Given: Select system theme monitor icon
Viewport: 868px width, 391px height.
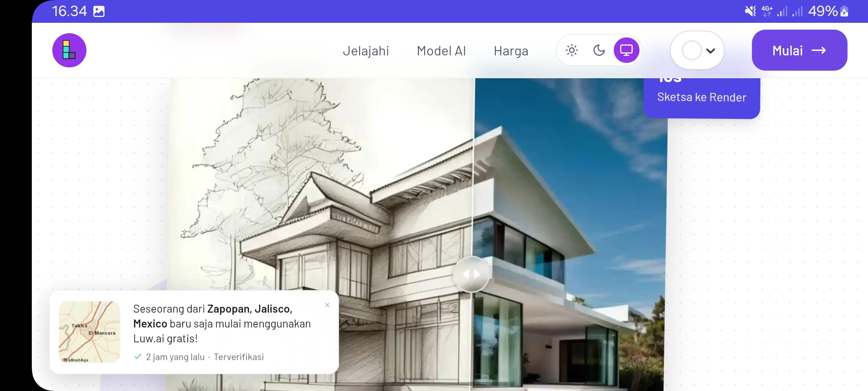Looking at the screenshot, I should [x=626, y=50].
